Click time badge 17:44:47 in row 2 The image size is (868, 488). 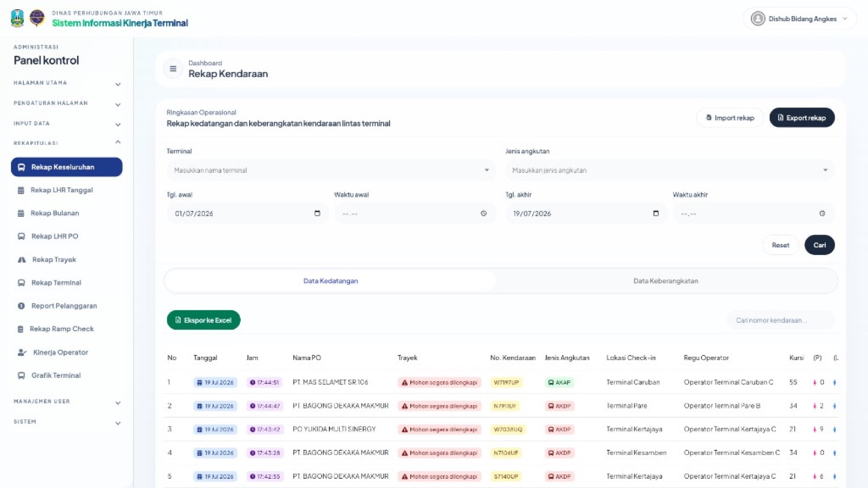(265, 406)
